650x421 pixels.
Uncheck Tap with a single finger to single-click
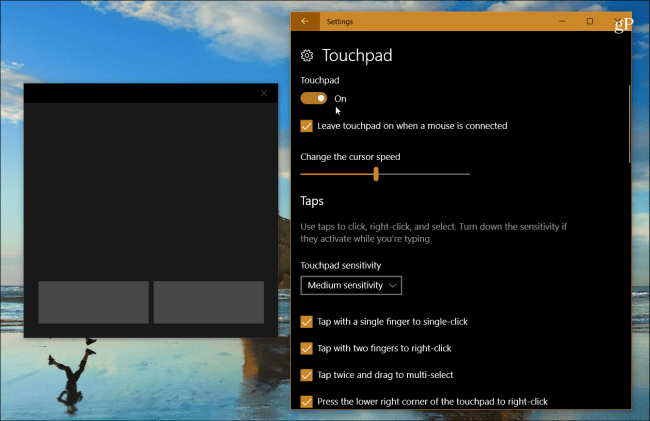(306, 322)
